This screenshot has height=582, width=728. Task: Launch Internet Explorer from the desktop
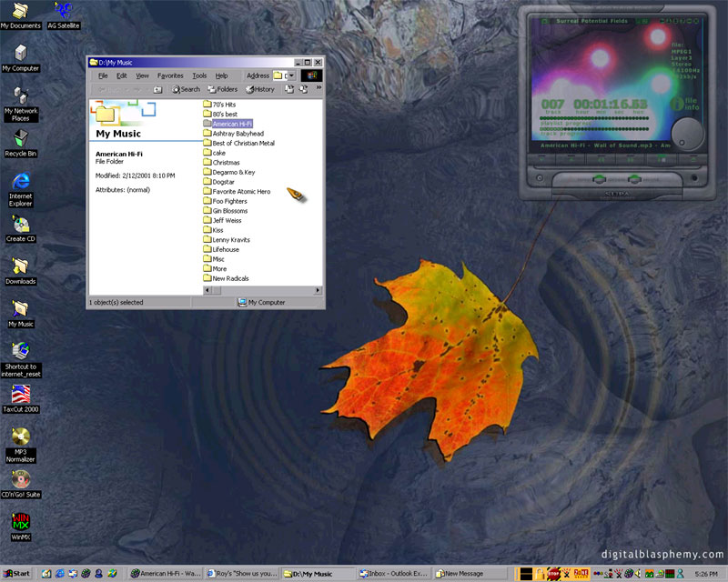tap(20, 182)
